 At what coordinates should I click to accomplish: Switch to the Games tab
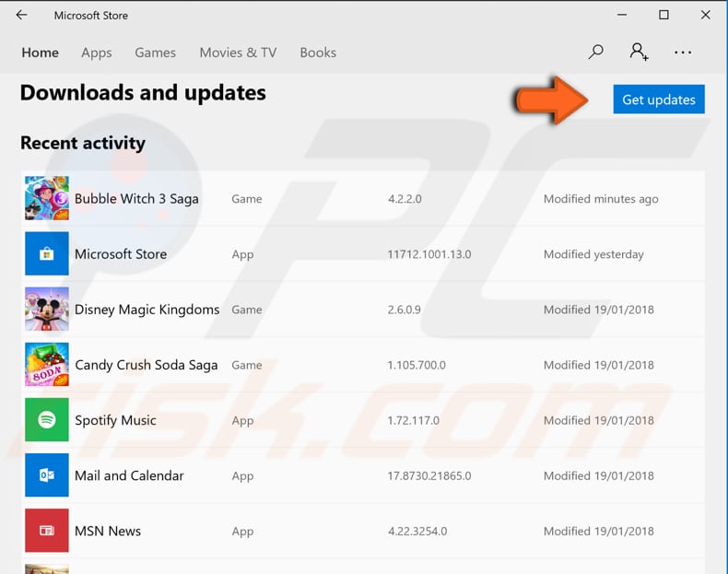click(155, 53)
